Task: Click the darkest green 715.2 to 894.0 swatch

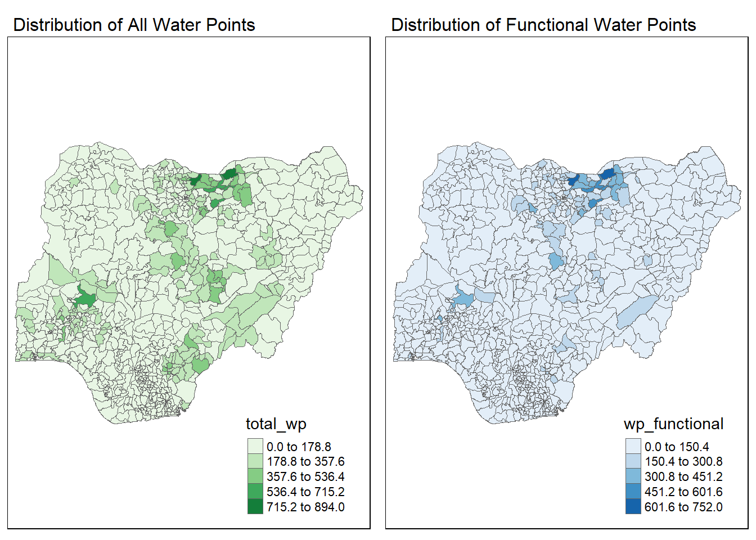Action: point(255,507)
